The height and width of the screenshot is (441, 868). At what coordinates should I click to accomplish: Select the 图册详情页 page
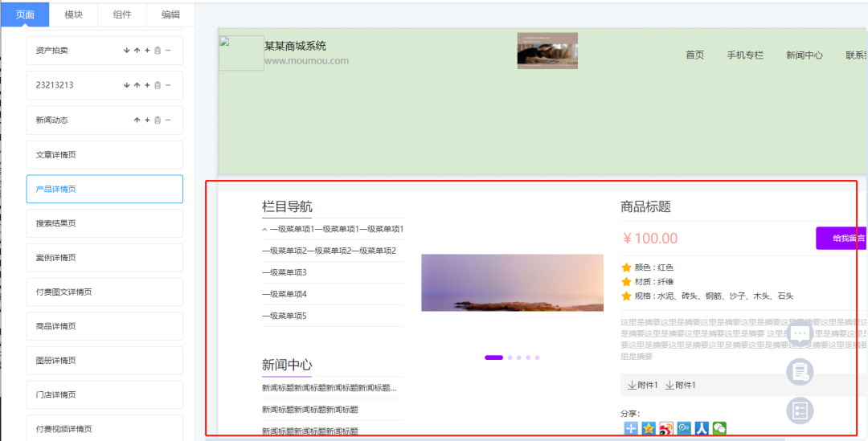(104, 361)
